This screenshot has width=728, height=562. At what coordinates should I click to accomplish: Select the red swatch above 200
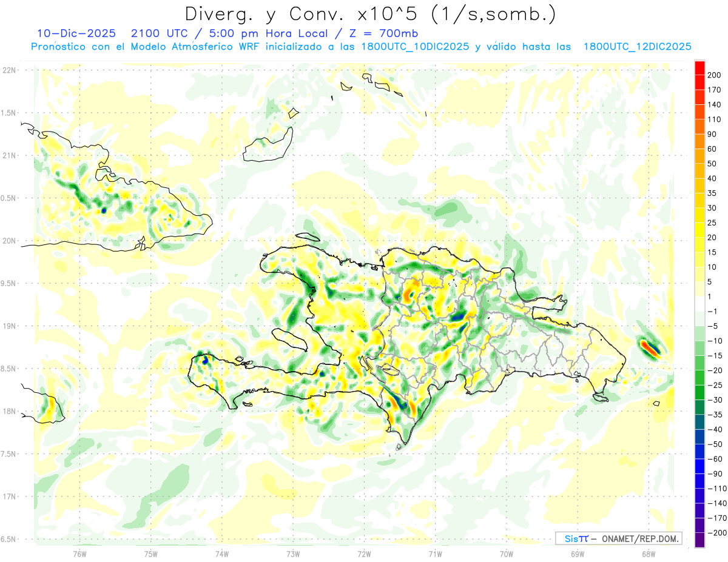click(x=700, y=68)
